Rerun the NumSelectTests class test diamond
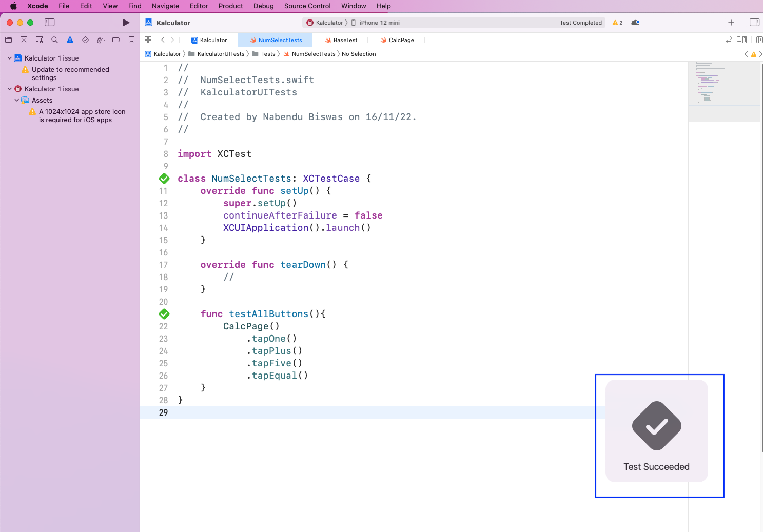This screenshot has width=763, height=532. [164, 179]
